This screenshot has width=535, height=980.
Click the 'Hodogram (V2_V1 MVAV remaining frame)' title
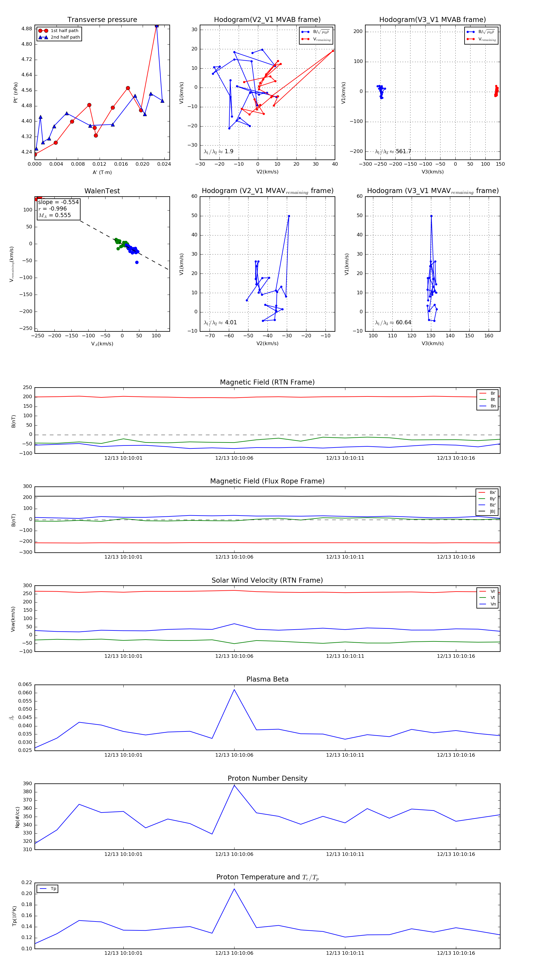[x=267, y=191]
